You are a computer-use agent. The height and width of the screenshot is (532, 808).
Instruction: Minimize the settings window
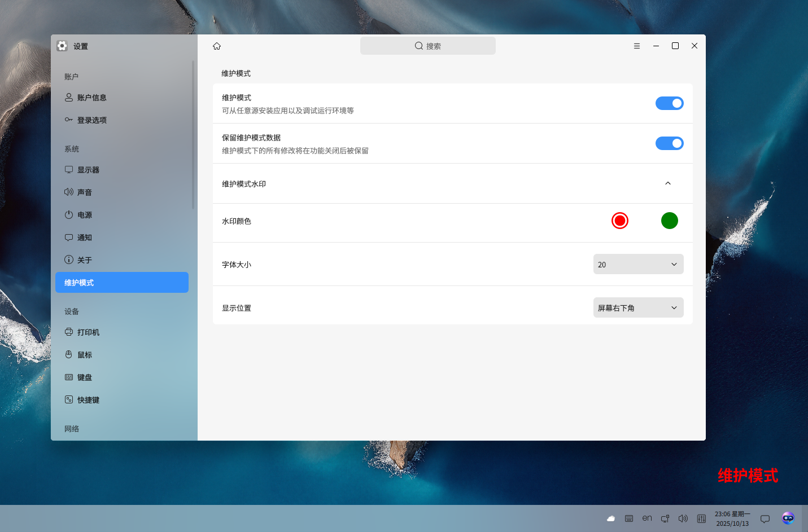pyautogui.click(x=656, y=46)
